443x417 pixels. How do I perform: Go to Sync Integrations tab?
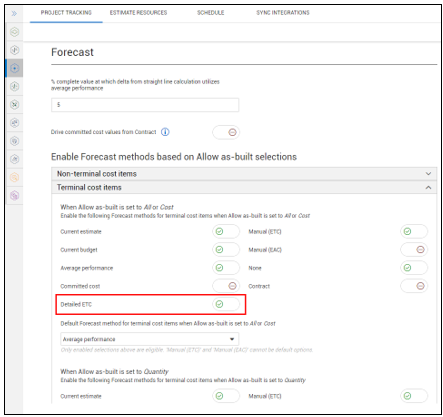(x=283, y=13)
